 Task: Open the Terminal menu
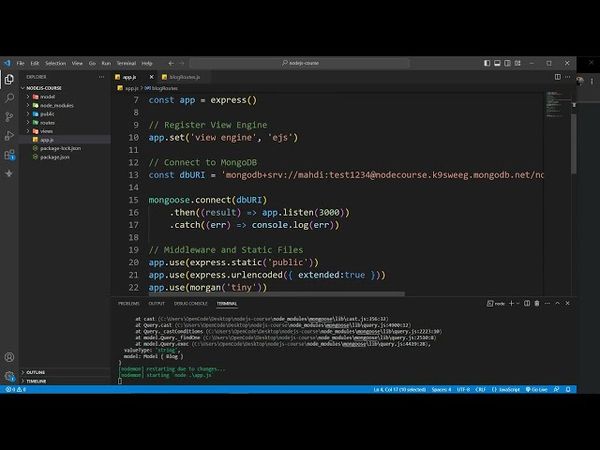[x=126, y=63]
